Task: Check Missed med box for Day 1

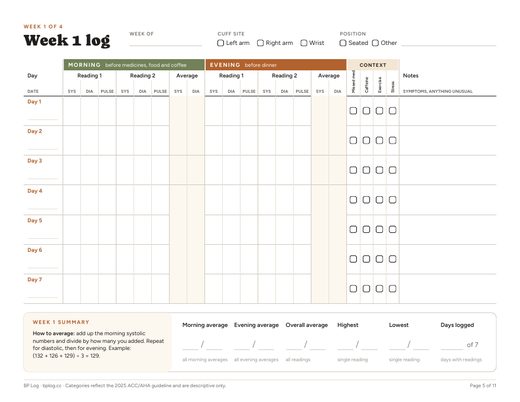Action: point(353,111)
